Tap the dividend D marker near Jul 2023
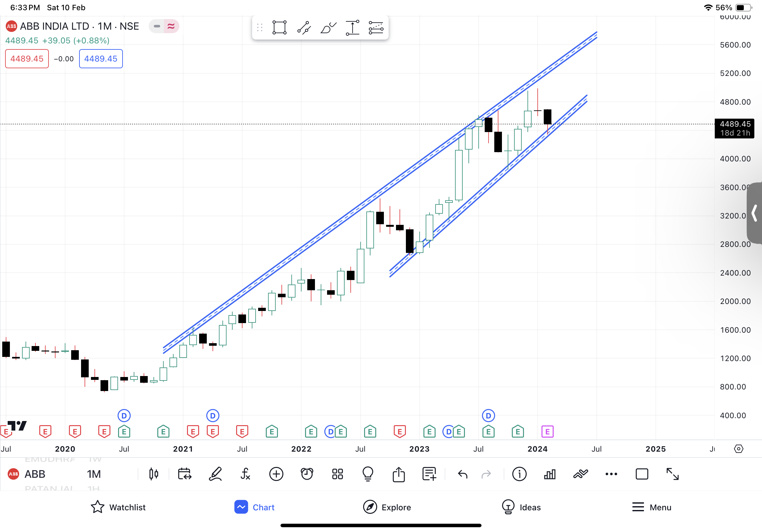The image size is (762, 532). click(488, 416)
